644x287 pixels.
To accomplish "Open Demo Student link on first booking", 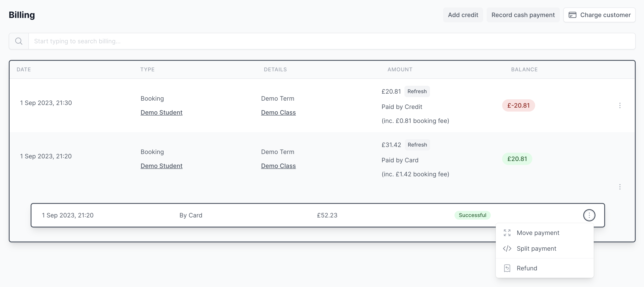I will pyautogui.click(x=161, y=112).
